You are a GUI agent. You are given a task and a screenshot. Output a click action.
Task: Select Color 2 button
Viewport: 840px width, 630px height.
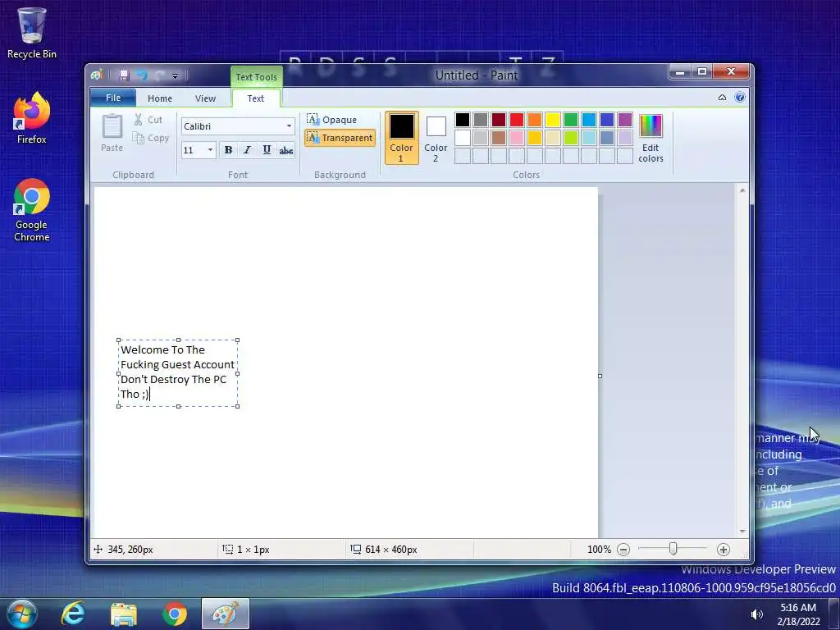436,138
